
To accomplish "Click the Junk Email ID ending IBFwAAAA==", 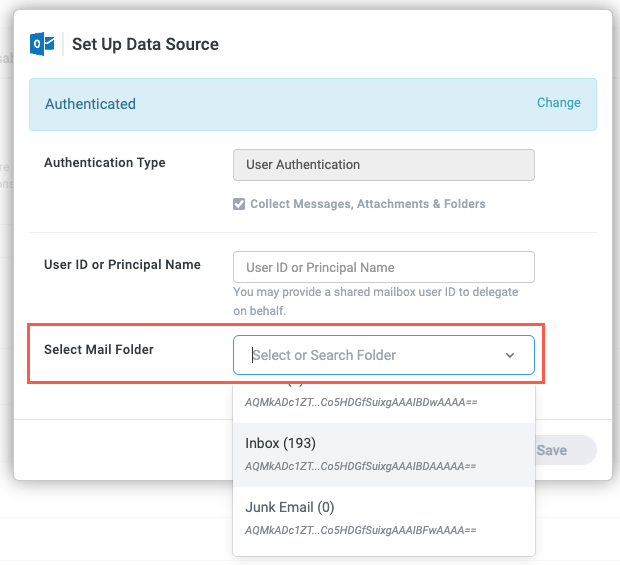I will [361, 530].
